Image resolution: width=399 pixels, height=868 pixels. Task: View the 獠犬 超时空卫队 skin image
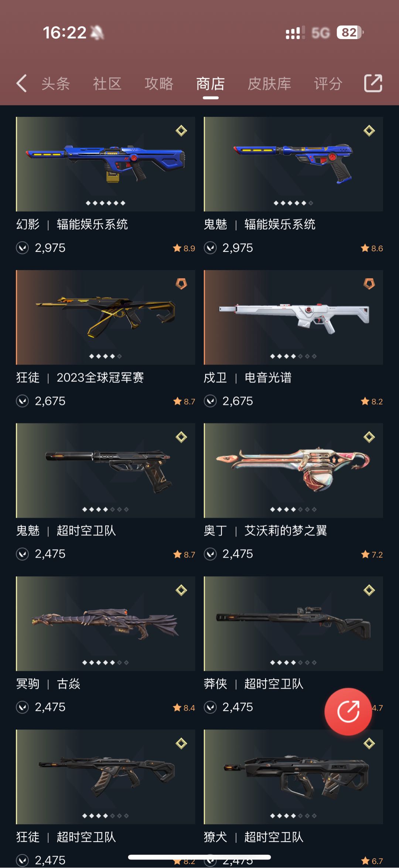tap(293, 777)
